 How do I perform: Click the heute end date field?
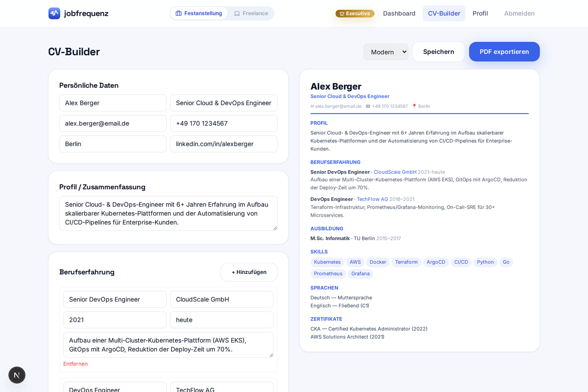click(222, 320)
